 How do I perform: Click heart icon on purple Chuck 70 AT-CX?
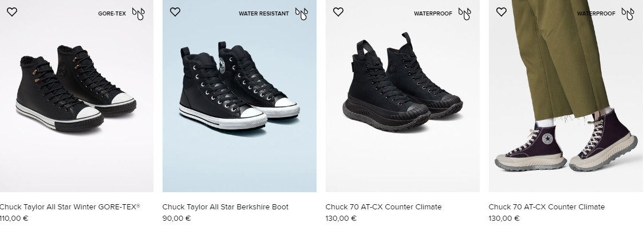tap(501, 12)
